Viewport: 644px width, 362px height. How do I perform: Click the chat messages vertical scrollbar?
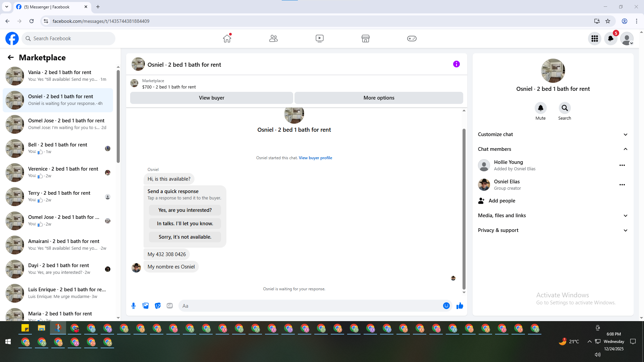point(464,208)
